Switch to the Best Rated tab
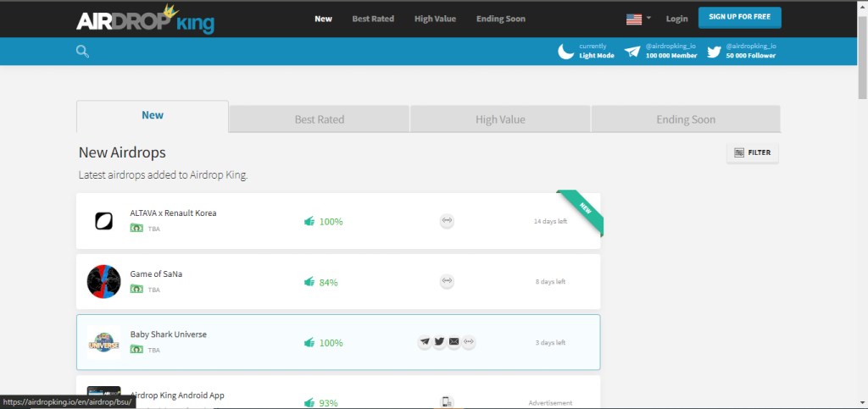The width and height of the screenshot is (868, 409). [x=320, y=119]
